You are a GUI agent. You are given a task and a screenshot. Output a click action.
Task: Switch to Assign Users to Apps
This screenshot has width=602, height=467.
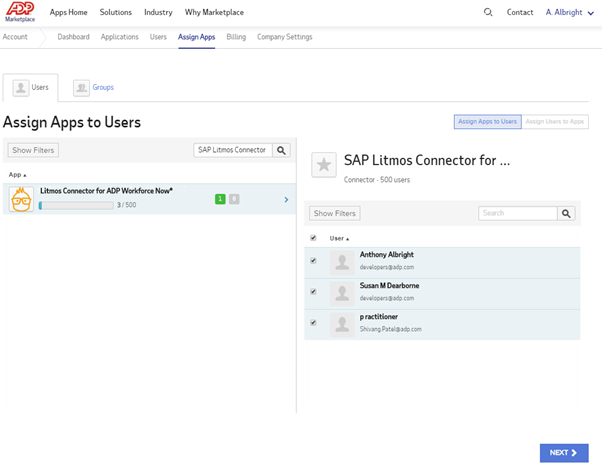tap(555, 122)
